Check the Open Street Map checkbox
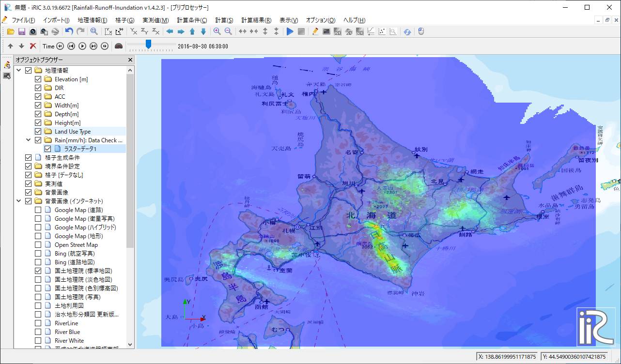 38,245
